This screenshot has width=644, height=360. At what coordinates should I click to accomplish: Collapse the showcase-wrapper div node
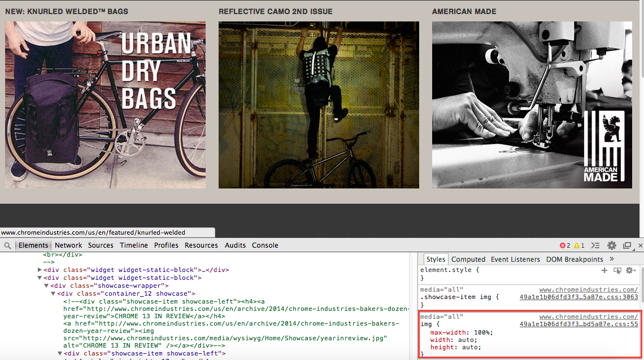tap(46, 286)
